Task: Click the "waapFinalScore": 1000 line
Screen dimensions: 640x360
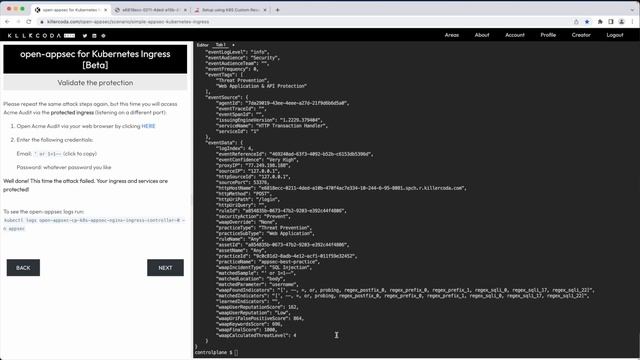Action: pos(247,329)
